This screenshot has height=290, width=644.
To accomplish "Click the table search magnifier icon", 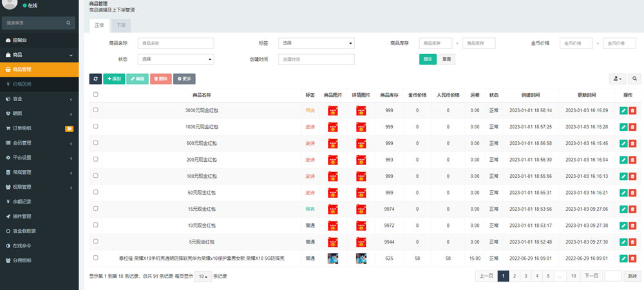I will (x=634, y=79).
